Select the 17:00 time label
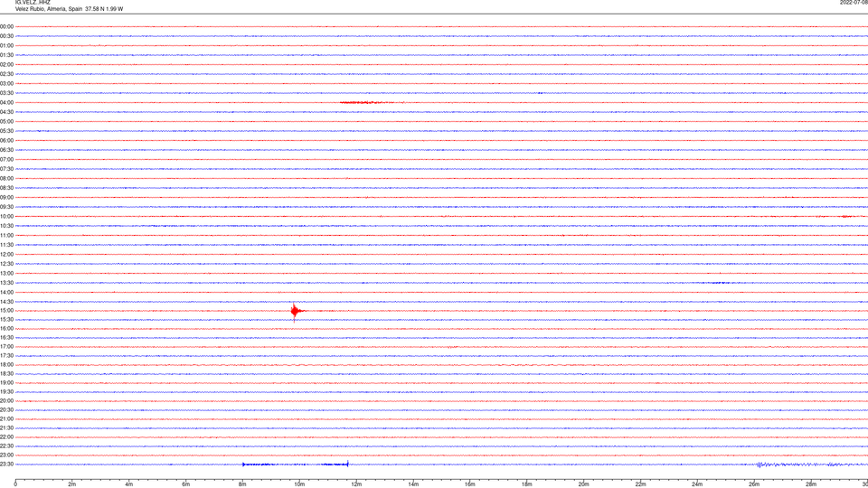Screen dimensions: 868x488 click(6, 347)
